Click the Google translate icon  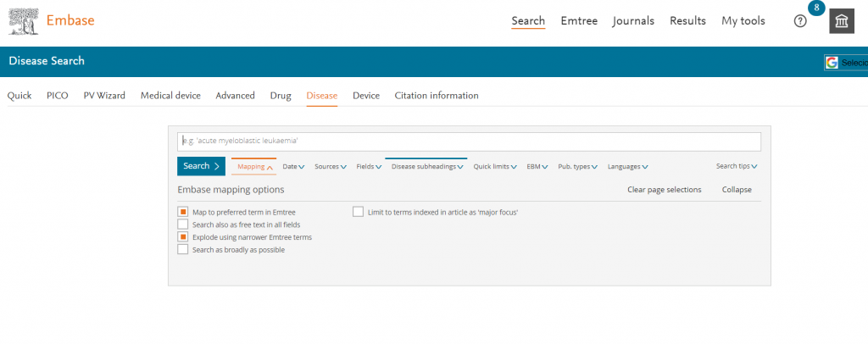[x=832, y=63]
